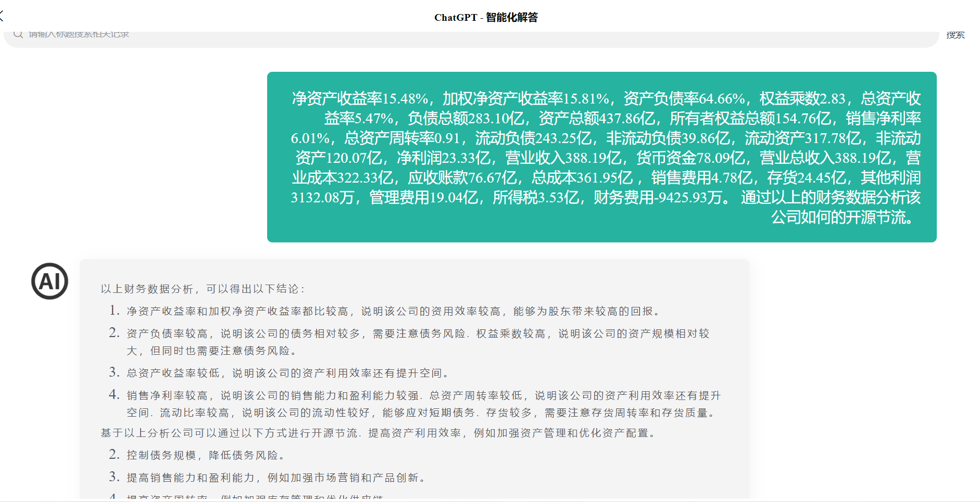Screen dimensions: 980x502
Task: Click the back arrow in the top-left corner
Action: click(2, 16)
